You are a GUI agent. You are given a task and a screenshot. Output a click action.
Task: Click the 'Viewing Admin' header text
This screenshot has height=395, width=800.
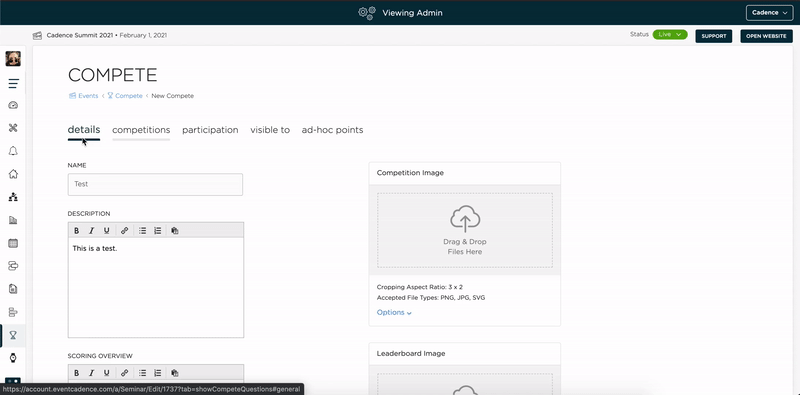(412, 13)
